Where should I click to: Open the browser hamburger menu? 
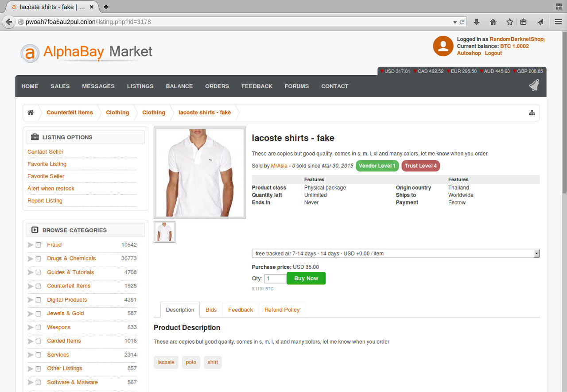click(x=558, y=22)
